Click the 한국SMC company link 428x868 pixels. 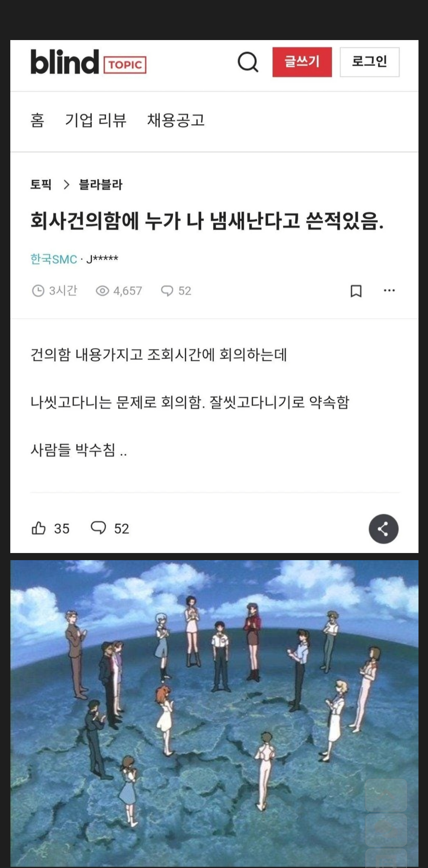(53, 259)
